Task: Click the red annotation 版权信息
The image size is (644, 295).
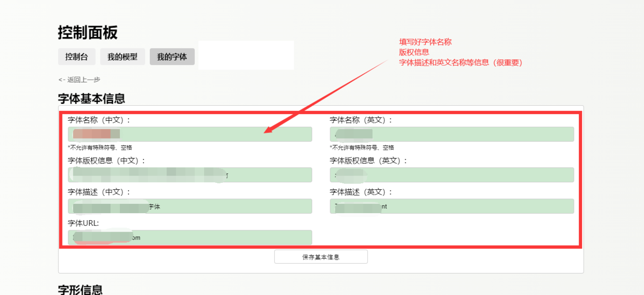Action: (x=413, y=52)
